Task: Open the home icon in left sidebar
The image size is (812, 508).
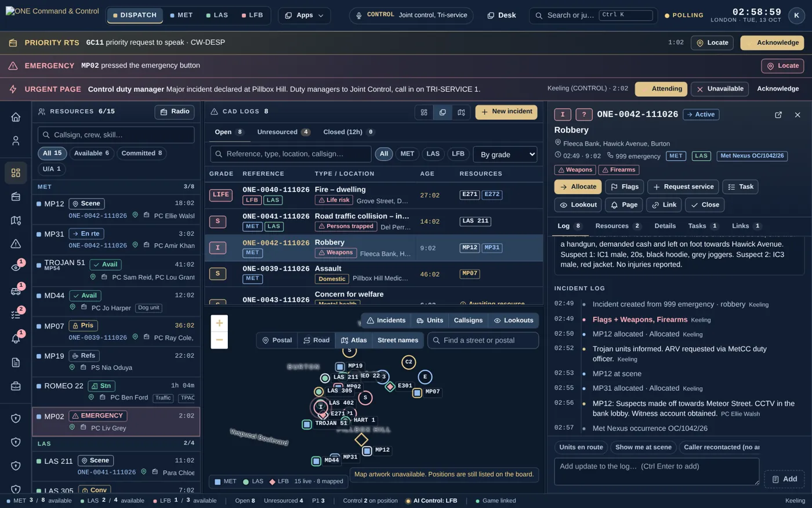Action: tap(16, 117)
